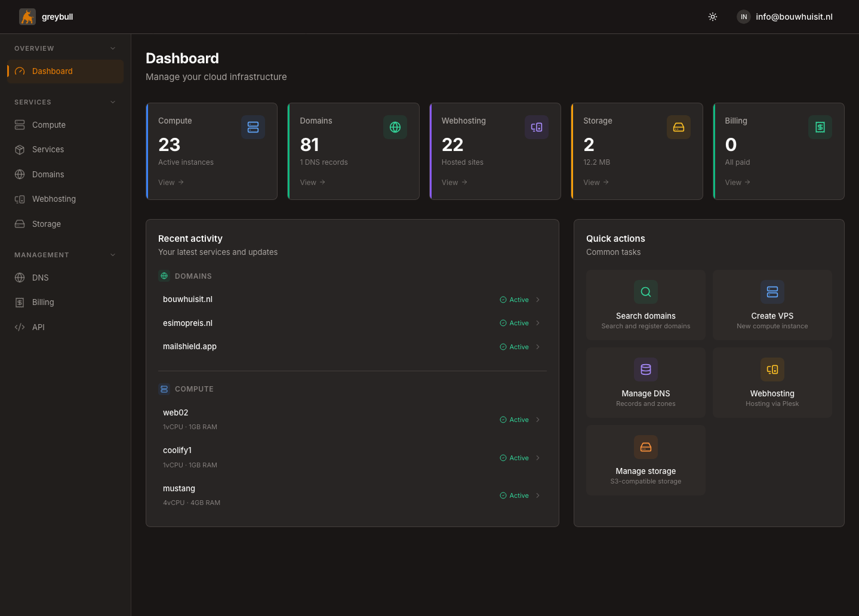
Task: Switch to the Dashboard page
Action: pyautogui.click(x=53, y=71)
